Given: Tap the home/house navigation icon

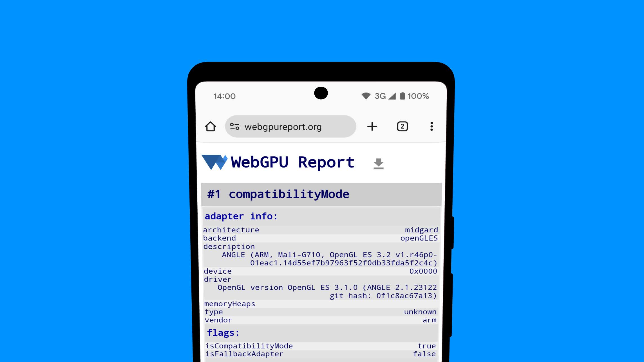Looking at the screenshot, I should pos(211,126).
